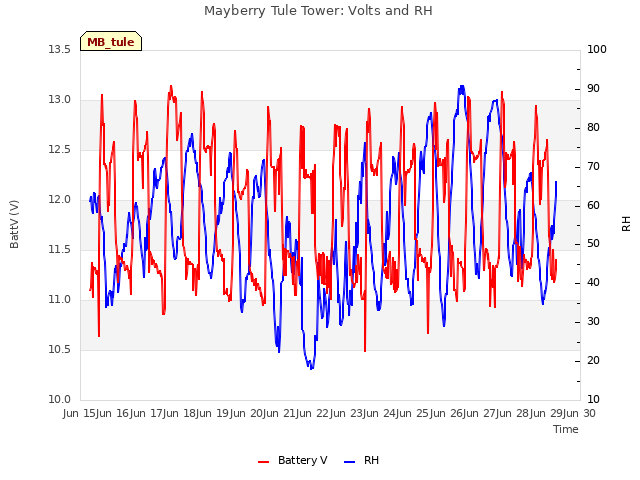Click the 20 right axis tick label
The image size is (640, 480).
[x=593, y=360]
